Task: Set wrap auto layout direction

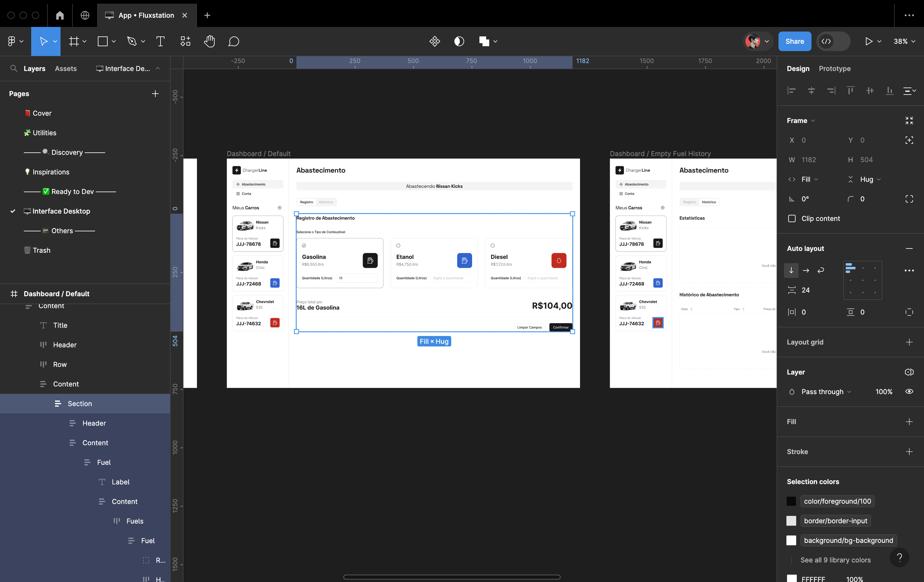Action: click(821, 271)
